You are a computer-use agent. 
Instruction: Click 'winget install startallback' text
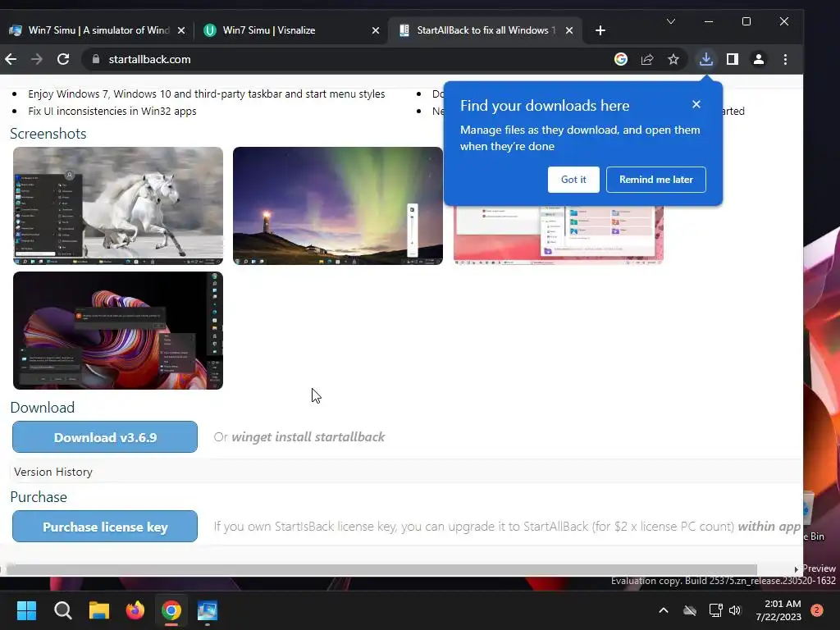(x=308, y=437)
